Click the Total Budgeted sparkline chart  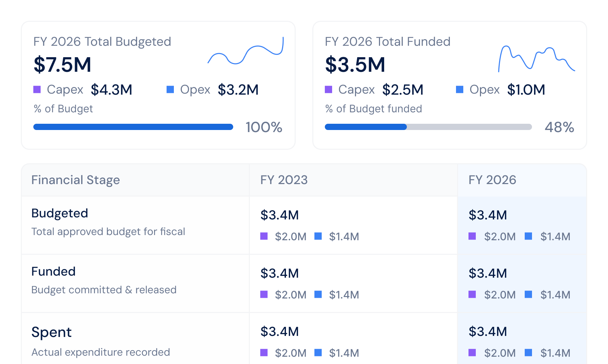tap(246, 51)
